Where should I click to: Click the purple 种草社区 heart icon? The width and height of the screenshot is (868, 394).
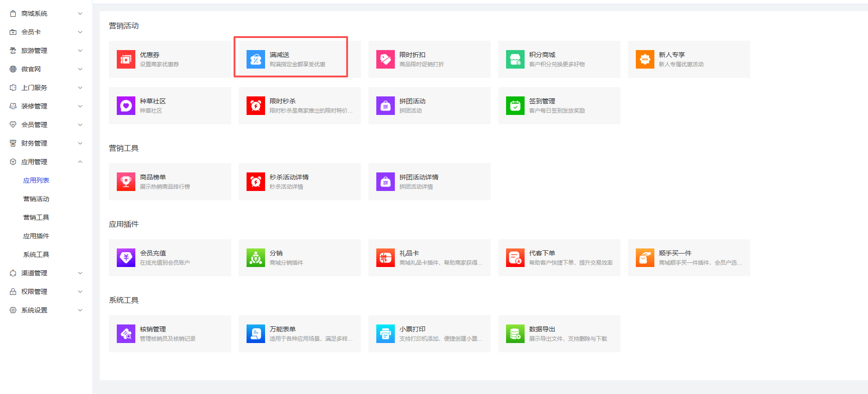click(x=126, y=106)
